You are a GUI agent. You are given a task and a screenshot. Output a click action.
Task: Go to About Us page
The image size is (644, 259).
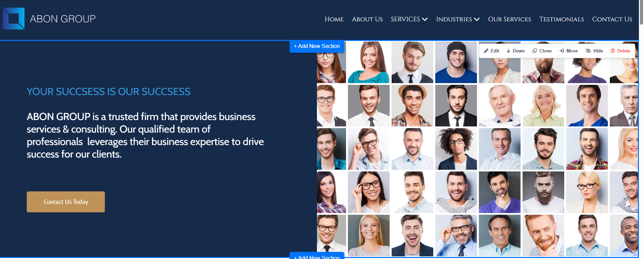point(367,19)
